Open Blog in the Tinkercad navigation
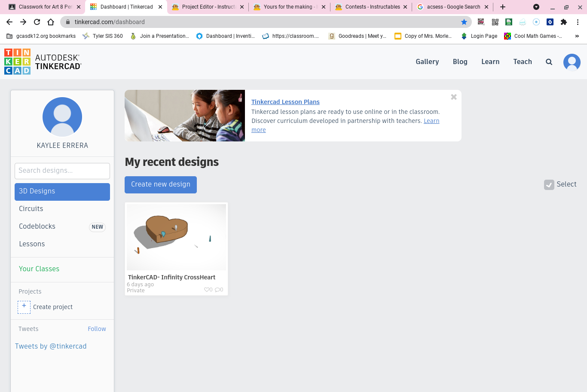 460,62
